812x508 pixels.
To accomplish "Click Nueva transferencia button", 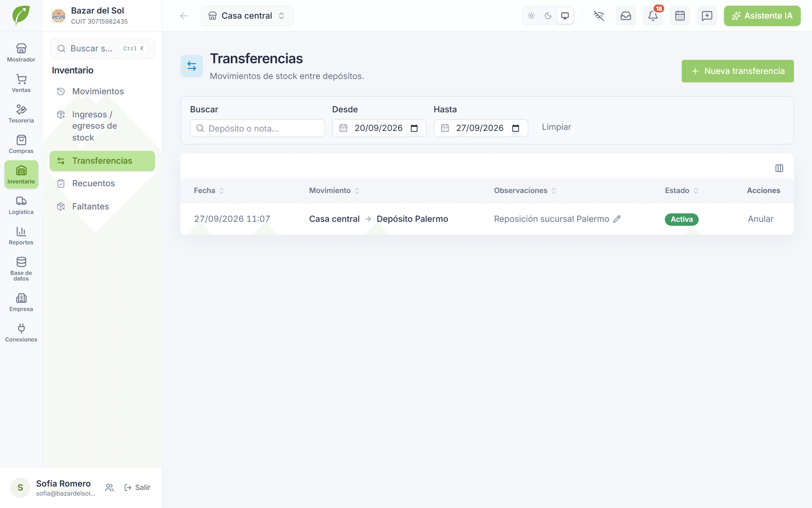I will [x=738, y=71].
